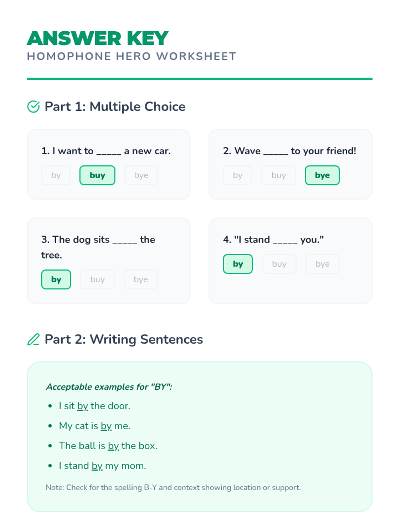Click underlined 'by' in 'I stand by my mom'

(97, 466)
